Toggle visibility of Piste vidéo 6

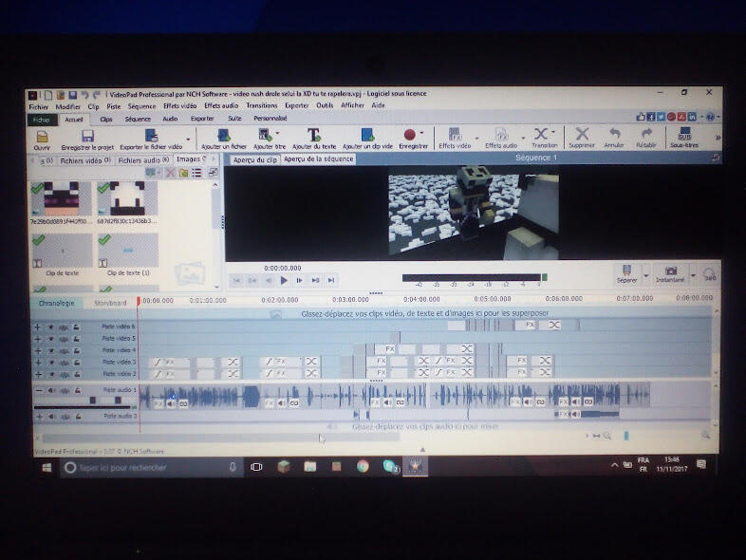[51, 327]
